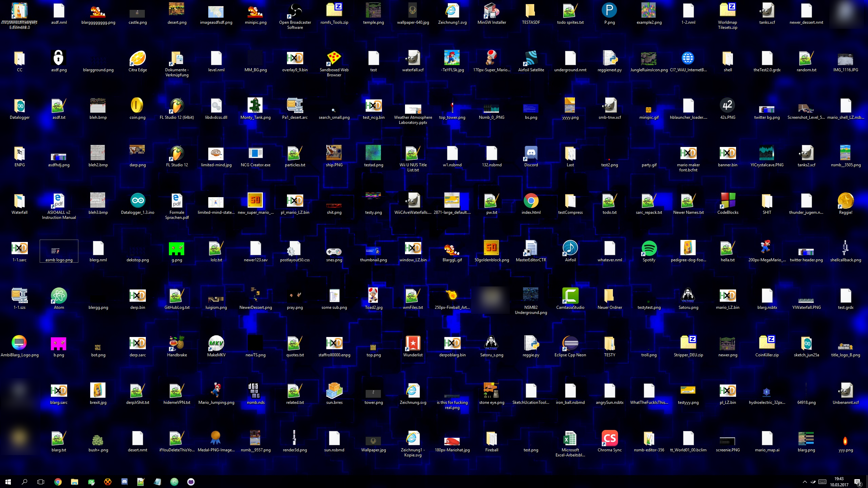Select the Open Broadcaster Software icon
Image resolution: width=868 pixels, height=488 pixels.
(295, 11)
